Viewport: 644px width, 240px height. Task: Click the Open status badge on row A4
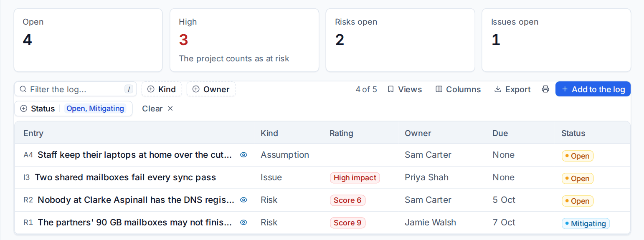pyautogui.click(x=577, y=156)
